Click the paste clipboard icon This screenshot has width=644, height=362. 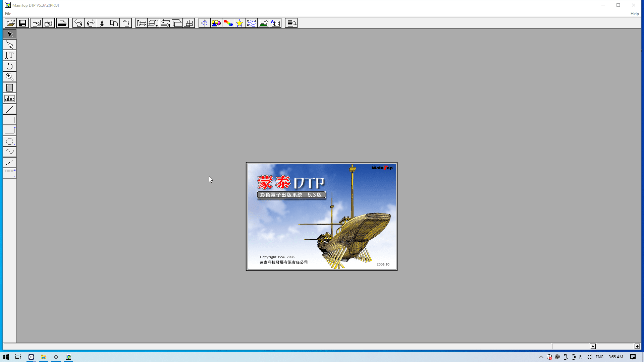click(125, 23)
